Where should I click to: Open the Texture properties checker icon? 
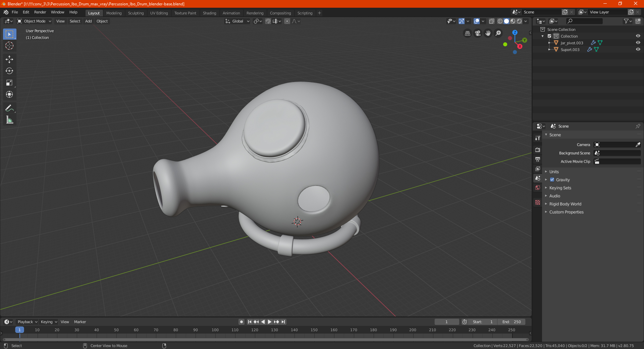pyautogui.click(x=538, y=202)
